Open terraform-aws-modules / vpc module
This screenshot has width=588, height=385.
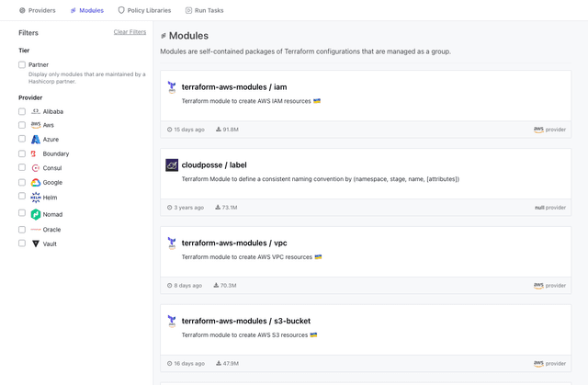(234, 243)
